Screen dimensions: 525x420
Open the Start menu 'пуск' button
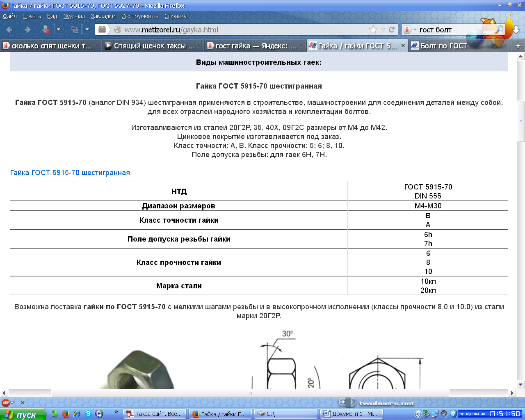click(23, 414)
